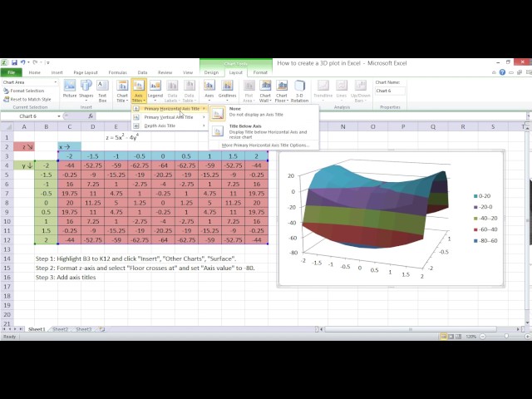Open the Chart Title options
The width and height of the screenshot is (532, 399).
coord(122,91)
